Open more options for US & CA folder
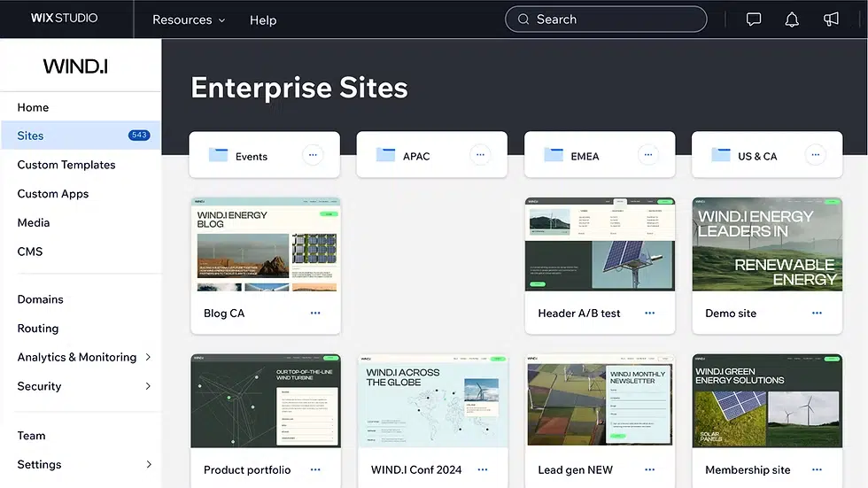The width and height of the screenshot is (868, 488). (816, 155)
